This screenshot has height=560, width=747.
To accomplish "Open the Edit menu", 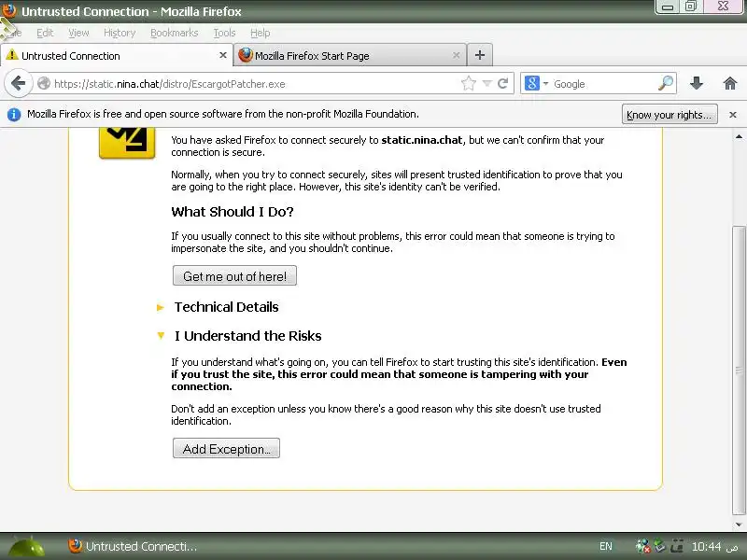I will [45, 33].
